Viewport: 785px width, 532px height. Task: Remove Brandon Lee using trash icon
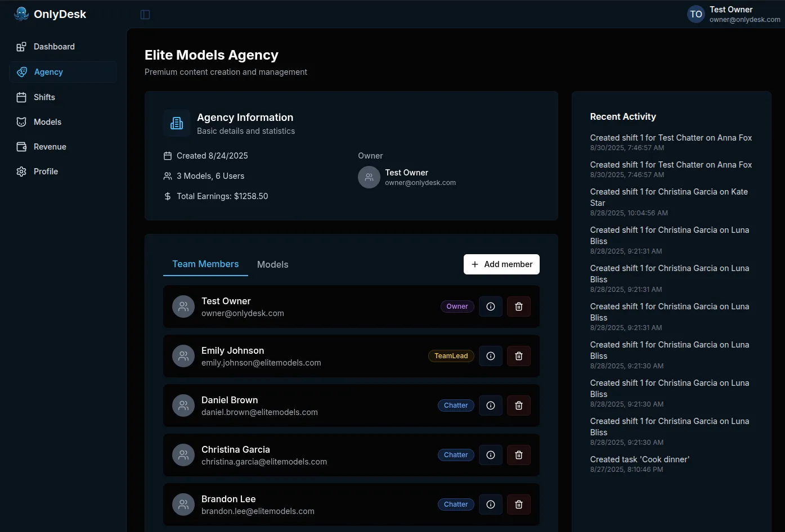pyautogui.click(x=519, y=504)
